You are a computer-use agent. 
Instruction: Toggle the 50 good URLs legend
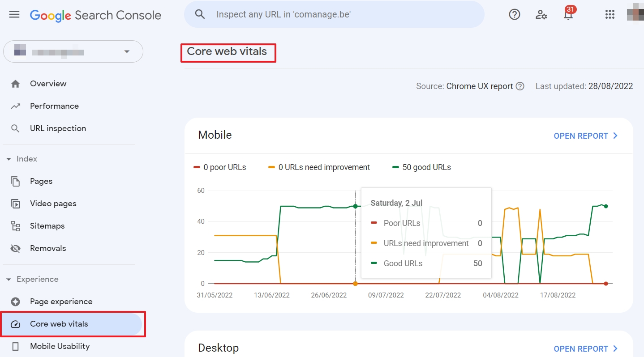(x=422, y=167)
